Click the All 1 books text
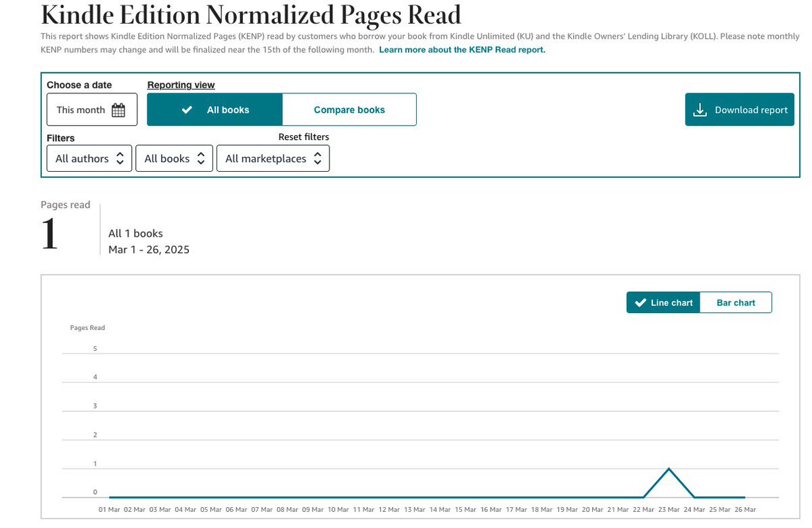812x528 pixels. tap(135, 233)
